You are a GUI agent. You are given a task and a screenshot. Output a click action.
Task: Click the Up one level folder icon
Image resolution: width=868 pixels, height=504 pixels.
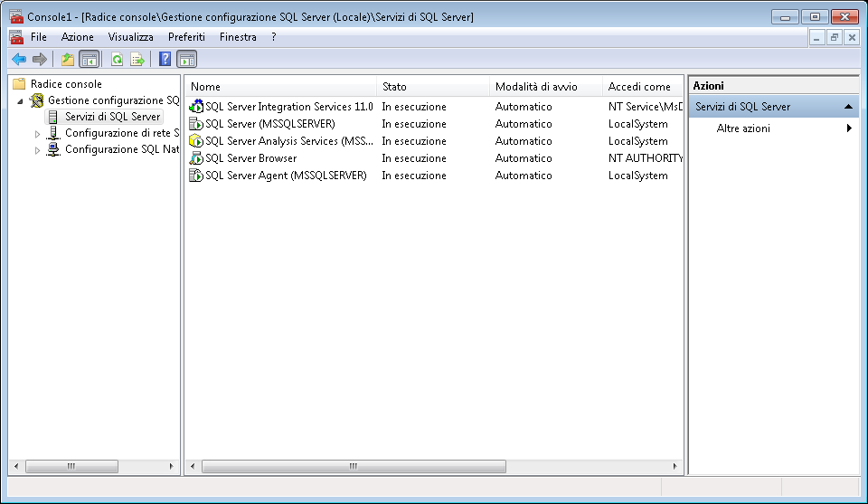point(68,59)
